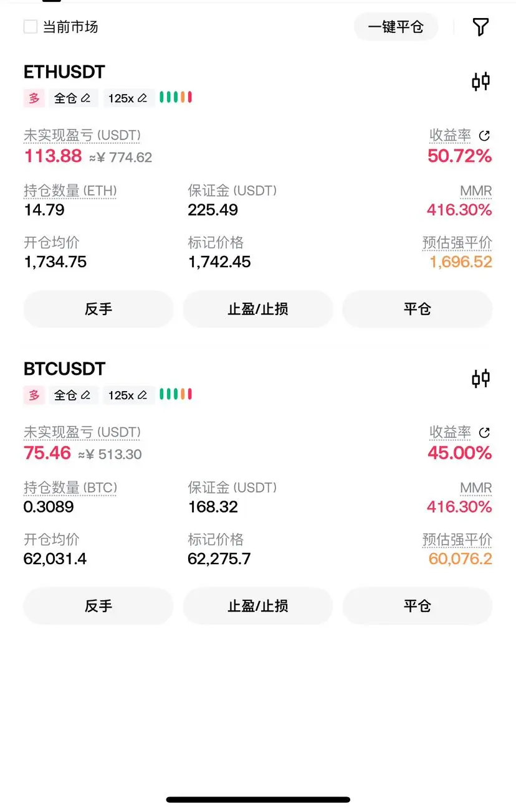516x812 pixels.
Task: Open 止盈/止损 for ETHUSDT
Action: point(258,309)
